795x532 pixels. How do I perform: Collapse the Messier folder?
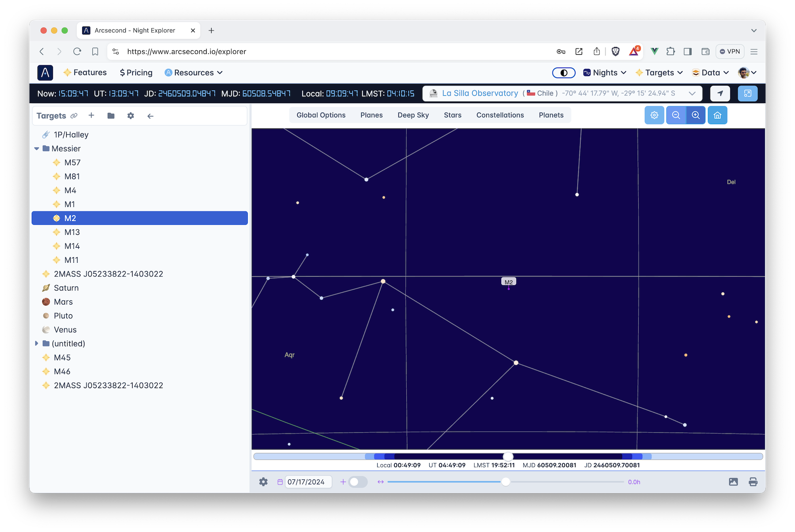coord(37,148)
